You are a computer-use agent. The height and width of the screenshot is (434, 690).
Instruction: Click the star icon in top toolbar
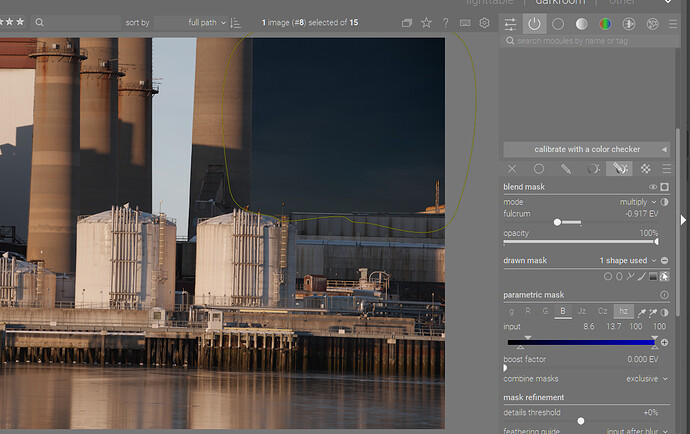(427, 22)
